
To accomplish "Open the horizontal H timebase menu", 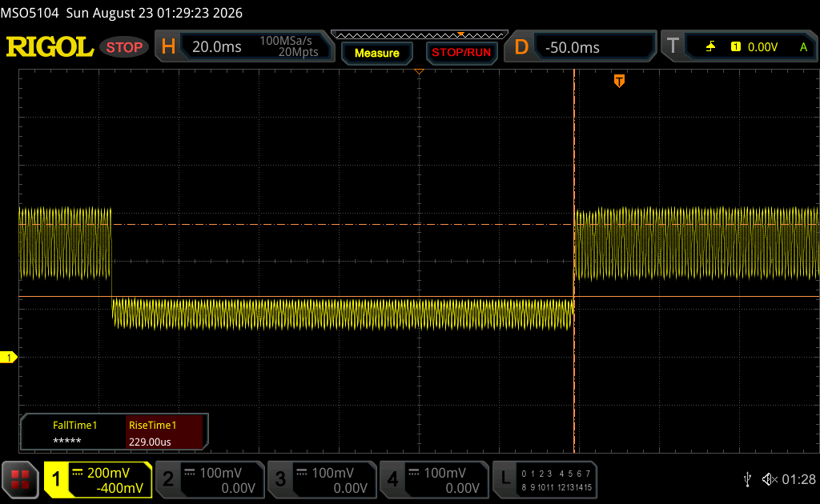I will (168, 47).
